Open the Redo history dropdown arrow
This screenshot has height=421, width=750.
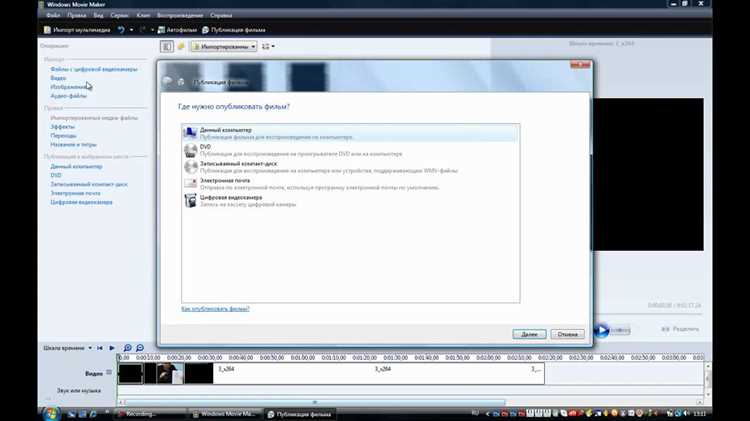click(x=152, y=30)
